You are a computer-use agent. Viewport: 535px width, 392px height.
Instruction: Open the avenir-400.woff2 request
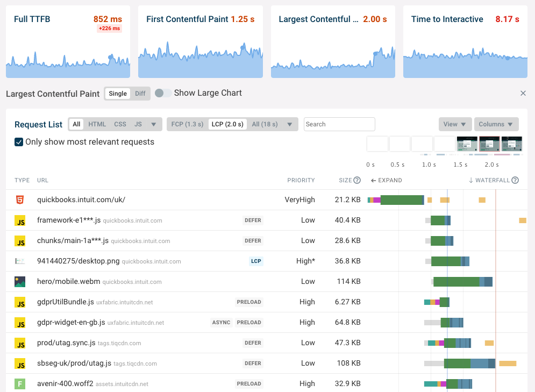(65, 383)
